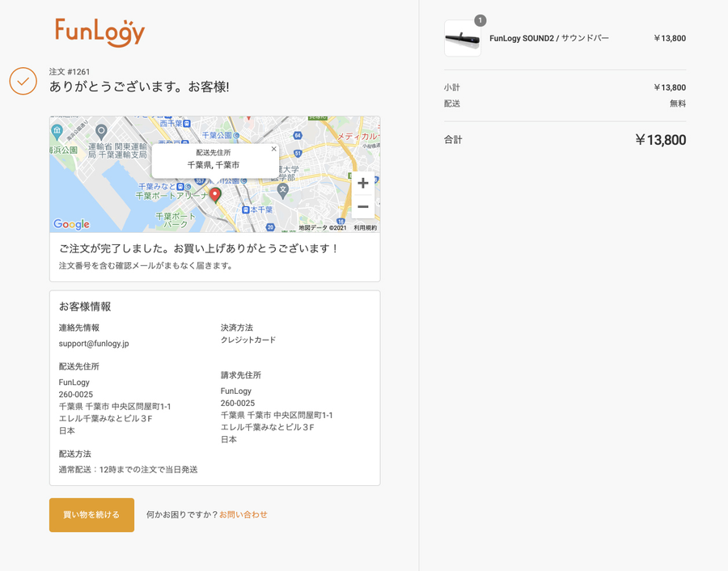Viewport: 728px width, 571px height.
Task: Click the FunLogy logo
Action: pyautogui.click(x=100, y=32)
